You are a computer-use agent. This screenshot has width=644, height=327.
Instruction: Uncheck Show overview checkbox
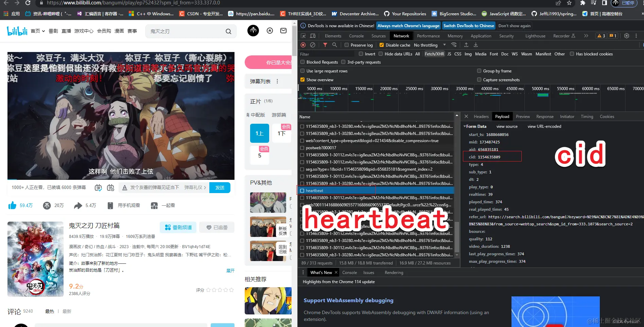click(x=302, y=80)
